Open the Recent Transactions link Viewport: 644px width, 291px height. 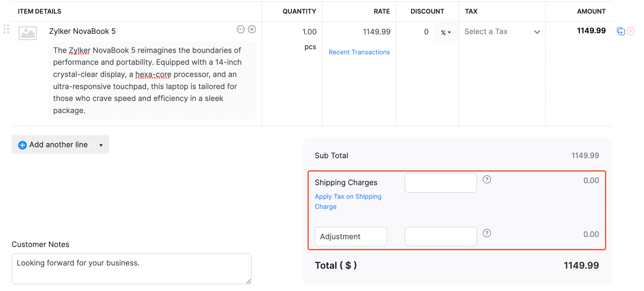click(x=359, y=52)
